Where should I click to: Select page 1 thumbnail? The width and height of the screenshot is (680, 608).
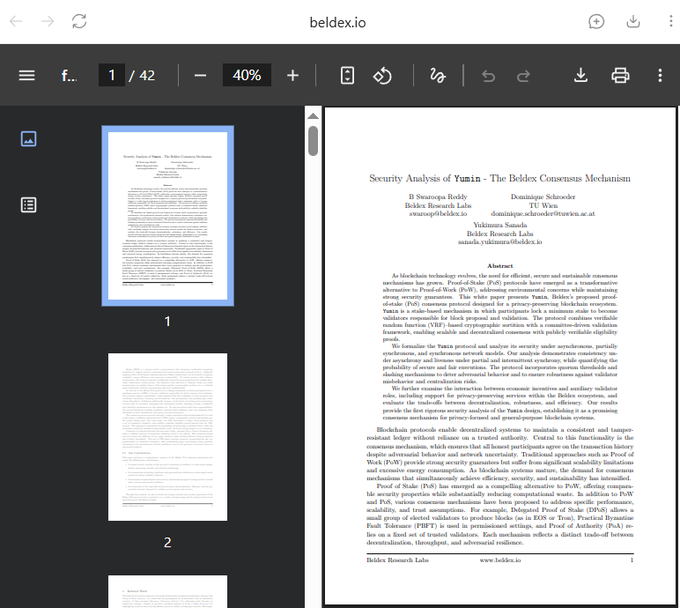click(x=167, y=216)
